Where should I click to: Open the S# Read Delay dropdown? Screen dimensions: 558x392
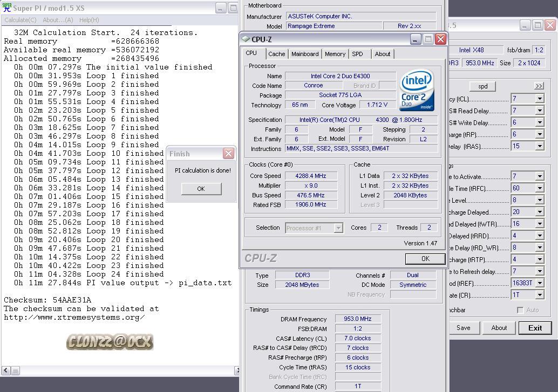540,111
